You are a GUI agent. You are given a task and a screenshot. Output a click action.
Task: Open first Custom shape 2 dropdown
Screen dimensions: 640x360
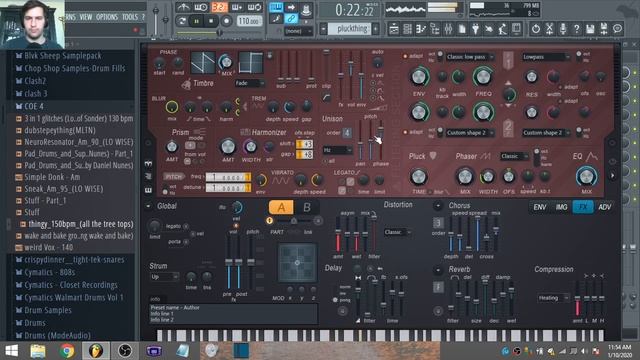(469, 133)
